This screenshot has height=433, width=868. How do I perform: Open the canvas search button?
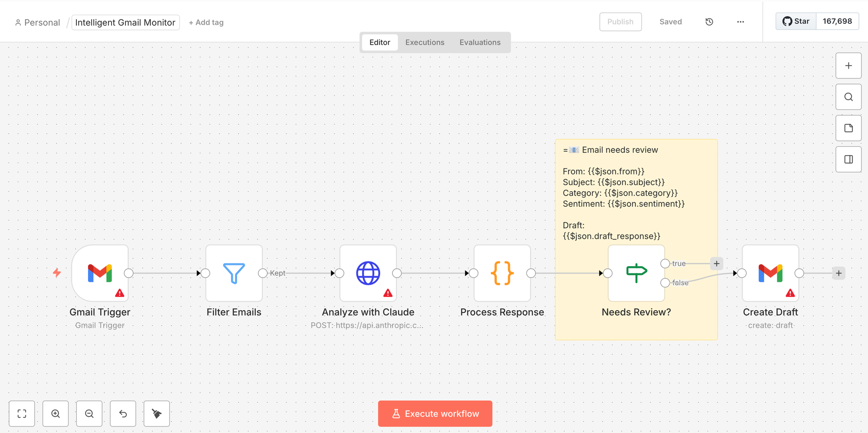tap(848, 97)
